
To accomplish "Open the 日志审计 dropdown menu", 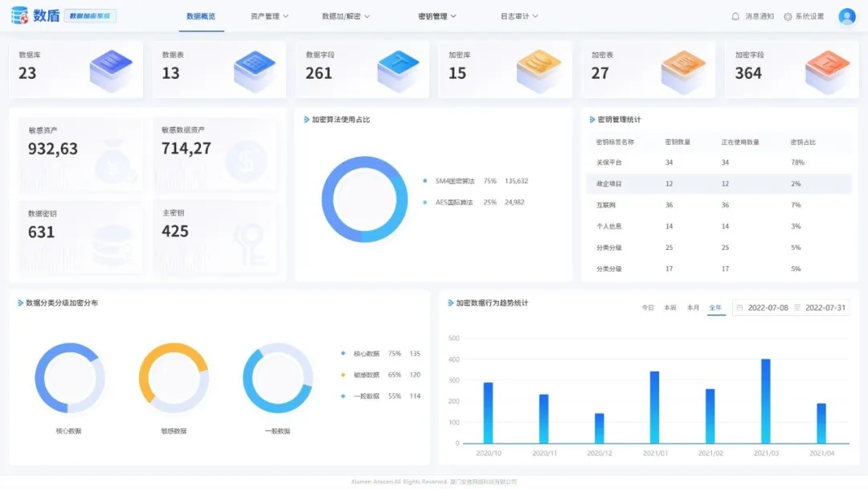I will pos(519,16).
